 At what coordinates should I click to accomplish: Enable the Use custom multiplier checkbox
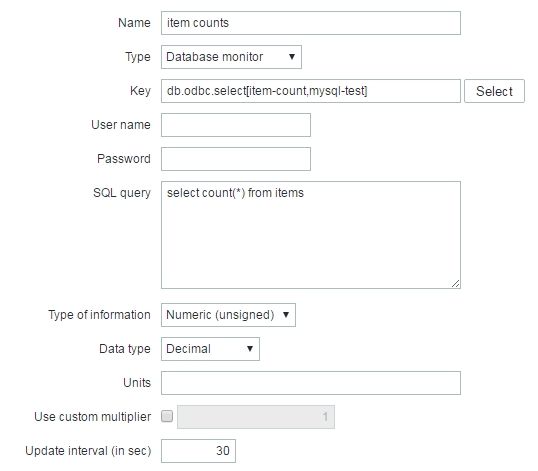pyautogui.click(x=167, y=416)
